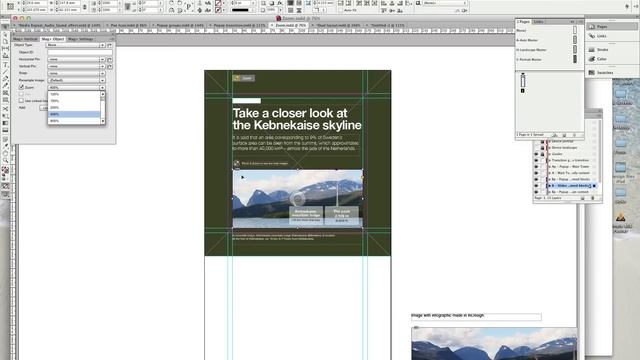Select the Free Transform tool
640x360 pixels.
pyautogui.click(x=5, y=116)
